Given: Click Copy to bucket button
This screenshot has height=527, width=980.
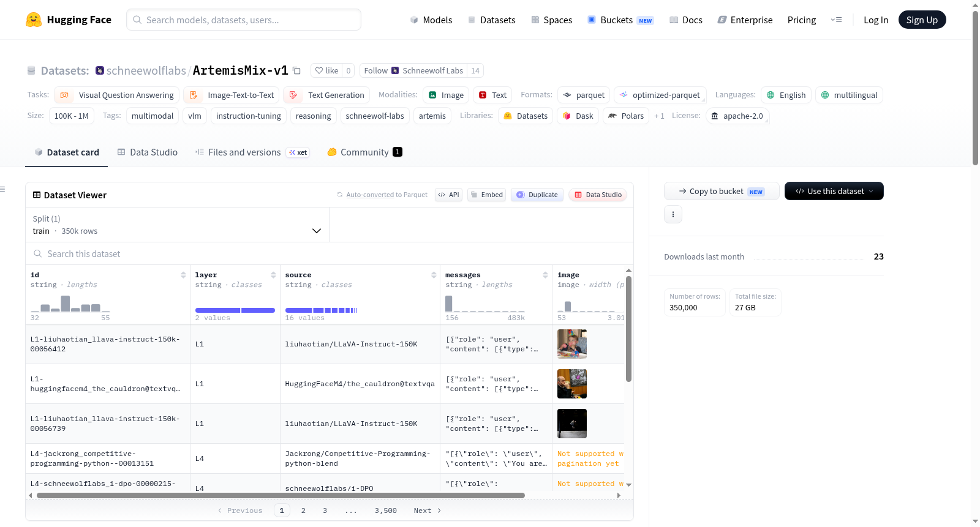Looking at the screenshot, I should pos(722,191).
